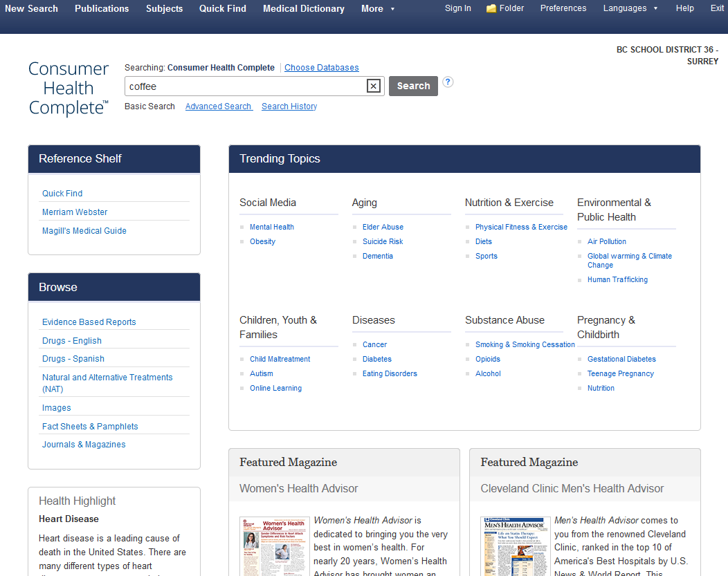Image resolution: width=728 pixels, height=576 pixels.
Task: Clear the coffee search box with X icon
Action: click(x=373, y=86)
